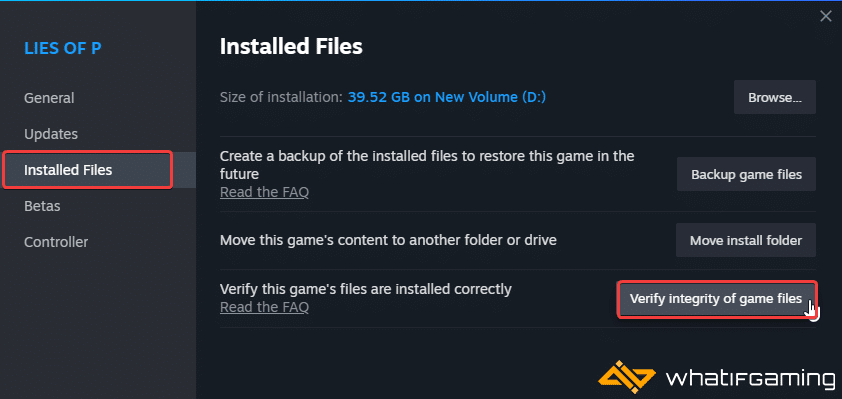Open Read the FAQ under backup description

coord(264,192)
